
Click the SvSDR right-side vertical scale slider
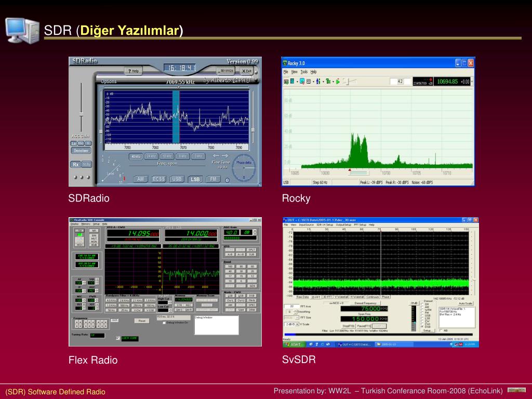point(474,281)
